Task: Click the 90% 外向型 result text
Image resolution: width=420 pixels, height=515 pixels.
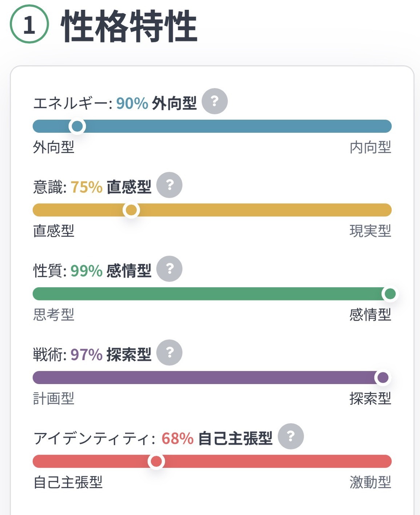Action: (156, 103)
